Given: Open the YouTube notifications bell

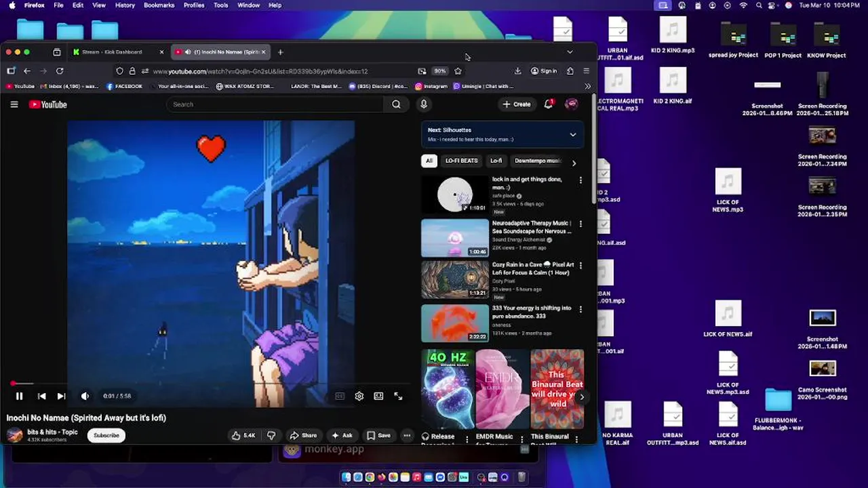Looking at the screenshot, I should click(x=549, y=104).
